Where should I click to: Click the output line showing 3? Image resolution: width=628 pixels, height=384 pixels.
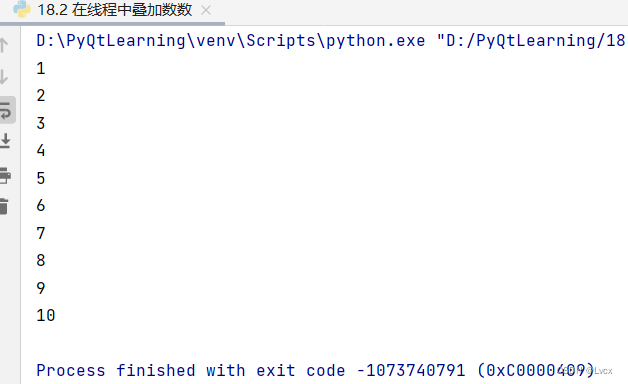pos(41,123)
